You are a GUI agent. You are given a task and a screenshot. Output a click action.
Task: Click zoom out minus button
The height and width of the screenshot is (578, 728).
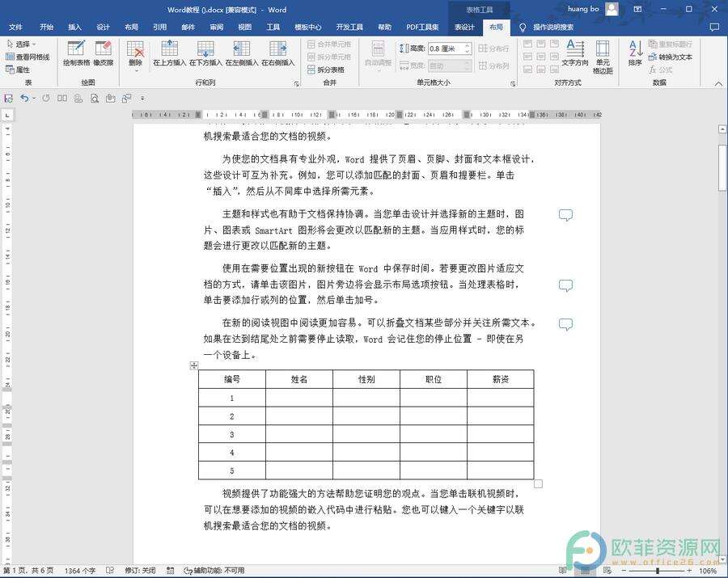tap(624, 570)
